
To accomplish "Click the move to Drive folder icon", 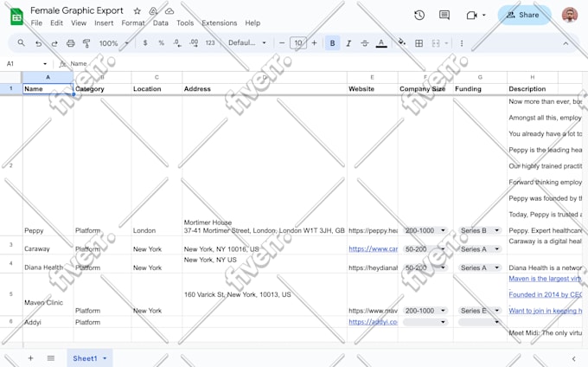I will tap(153, 11).
